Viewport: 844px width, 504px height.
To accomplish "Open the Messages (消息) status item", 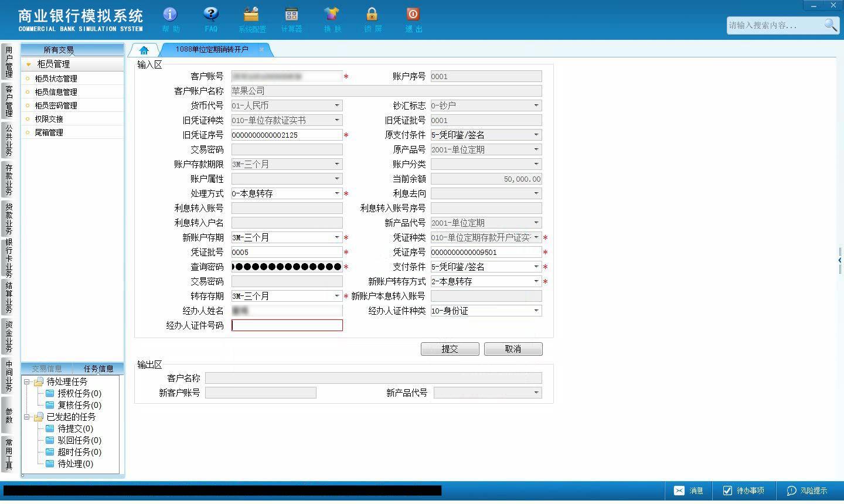I will [688, 491].
